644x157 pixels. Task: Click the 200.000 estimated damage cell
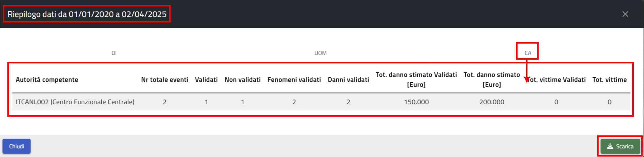tap(492, 102)
